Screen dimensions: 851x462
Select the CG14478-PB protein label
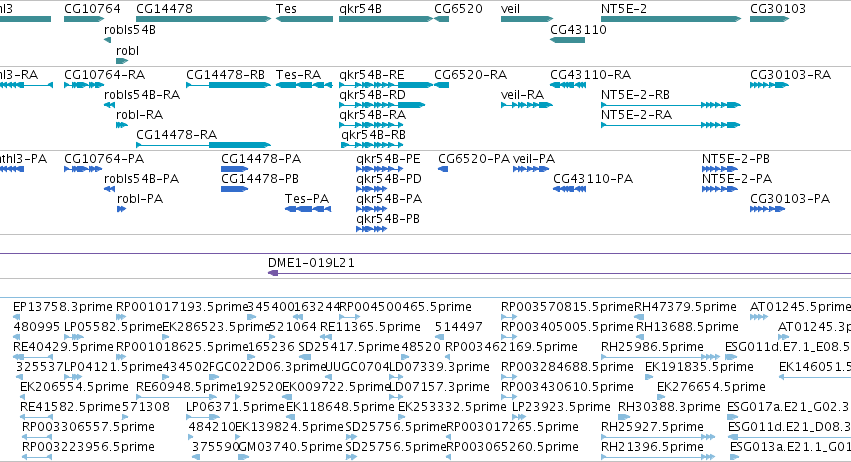coord(260,179)
